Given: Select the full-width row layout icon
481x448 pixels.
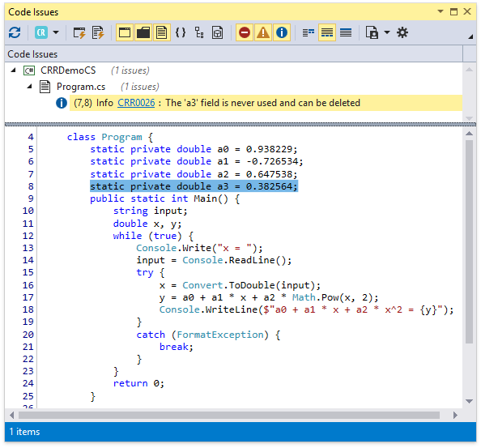Looking at the screenshot, I should coord(346,32).
